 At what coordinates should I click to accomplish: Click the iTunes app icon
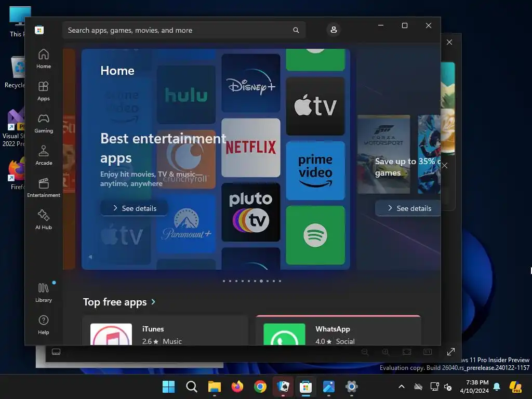111,334
